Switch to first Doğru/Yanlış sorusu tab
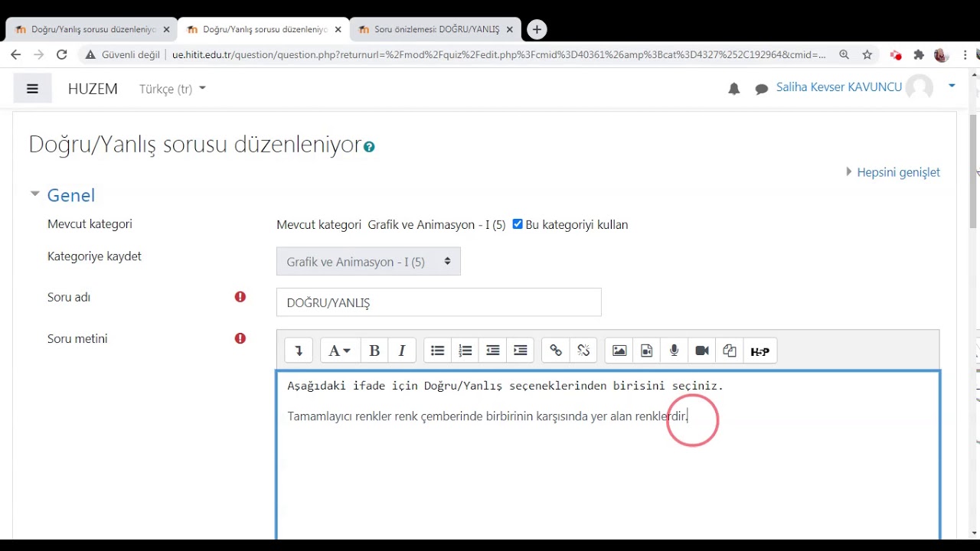This screenshot has width=980, height=551. click(90, 29)
